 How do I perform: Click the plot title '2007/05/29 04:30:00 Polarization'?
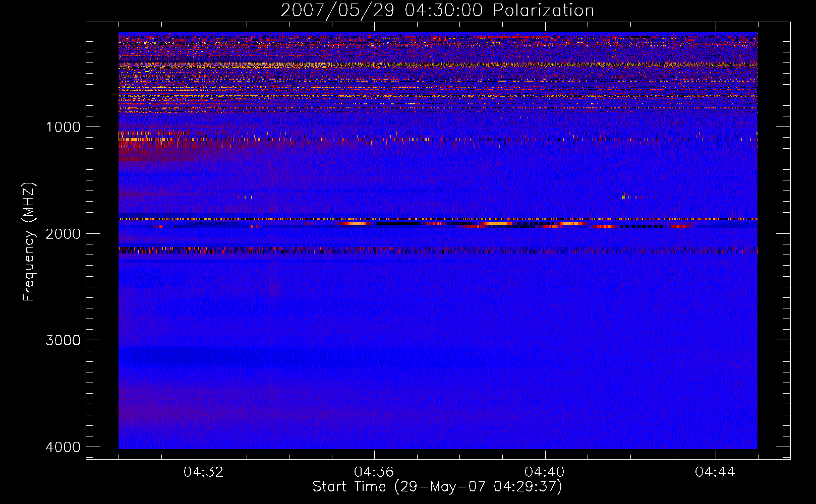click(437, 11)
